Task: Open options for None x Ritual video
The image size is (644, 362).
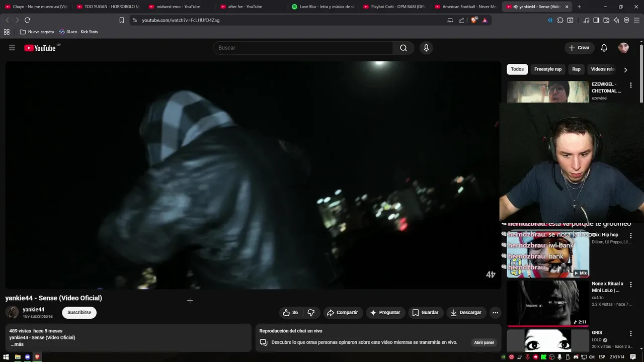Action: (x=630, y=285)
